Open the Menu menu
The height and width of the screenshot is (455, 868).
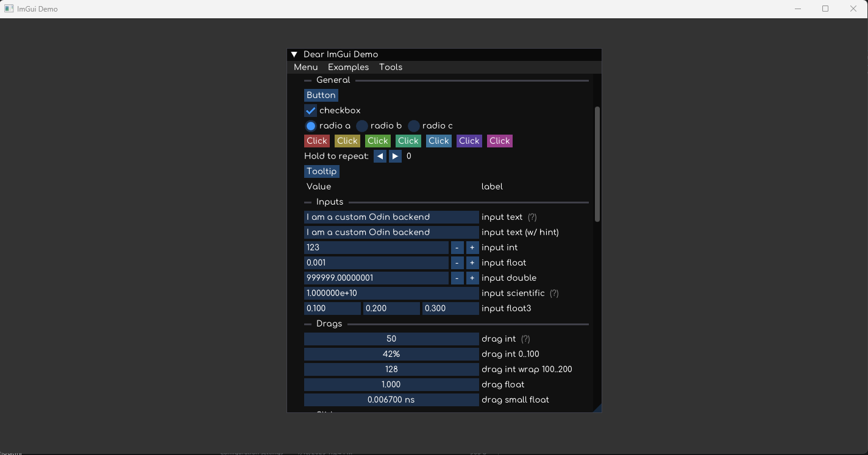point(306,67)
